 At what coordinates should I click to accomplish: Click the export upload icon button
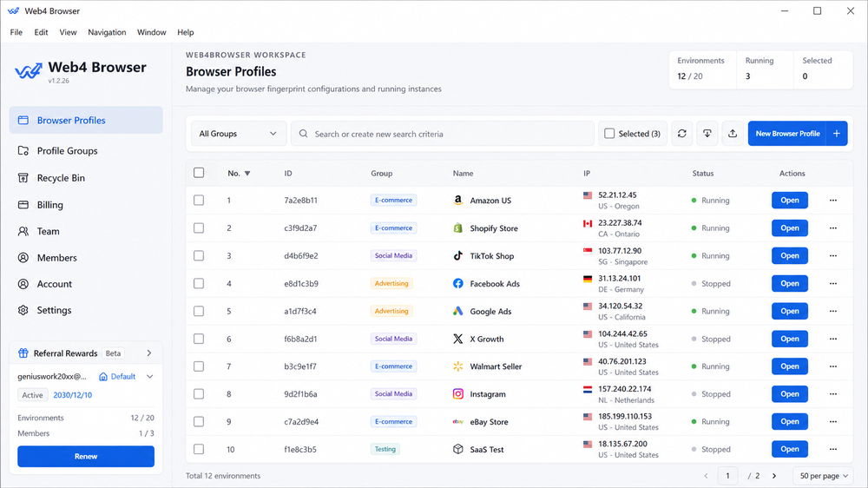pos(733,134)
